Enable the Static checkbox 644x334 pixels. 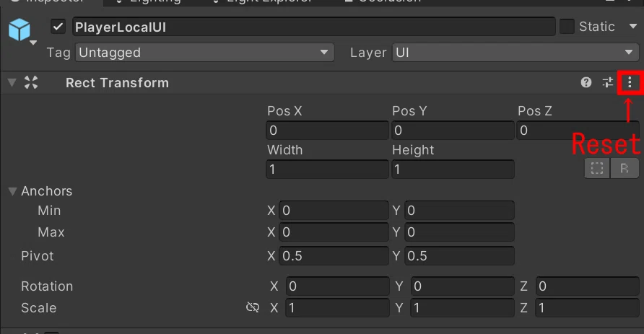tap(567, 27)
